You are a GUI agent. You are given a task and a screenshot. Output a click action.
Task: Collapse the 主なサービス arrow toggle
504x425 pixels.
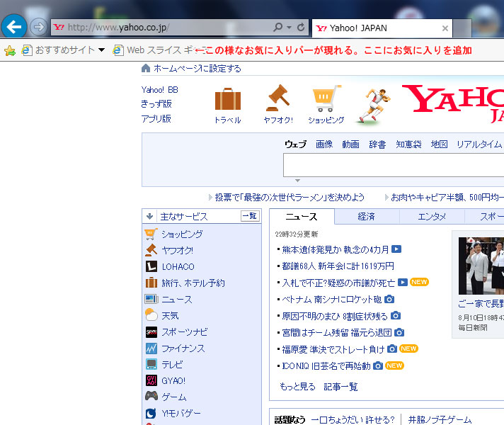[x=149, y=217]
